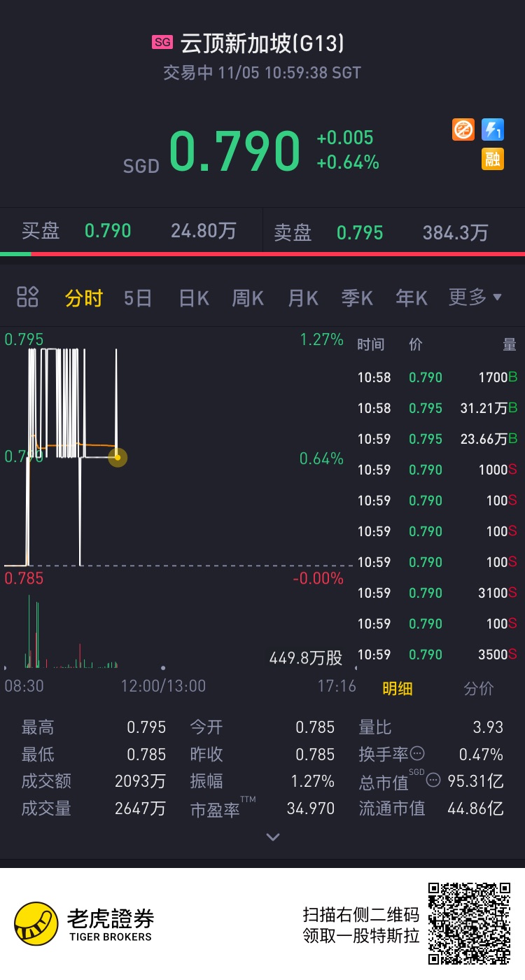Image resolution: width=525 pixels, height=980 pixels.
Task: Tap the 10:59 trade of 3500S
Action: (437, 654)
